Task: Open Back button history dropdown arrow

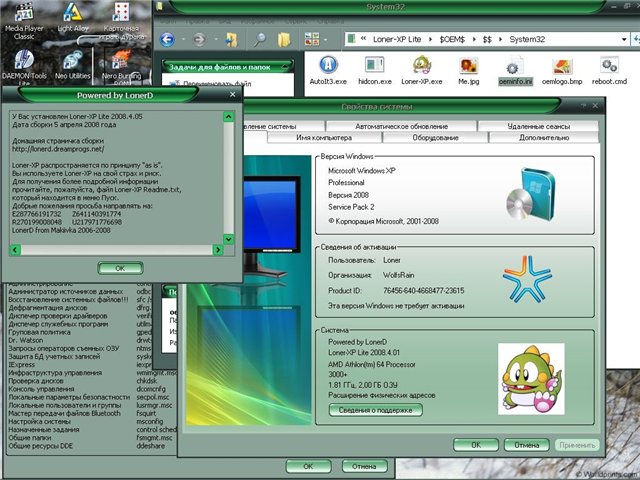Action: [x=183, y=40]
